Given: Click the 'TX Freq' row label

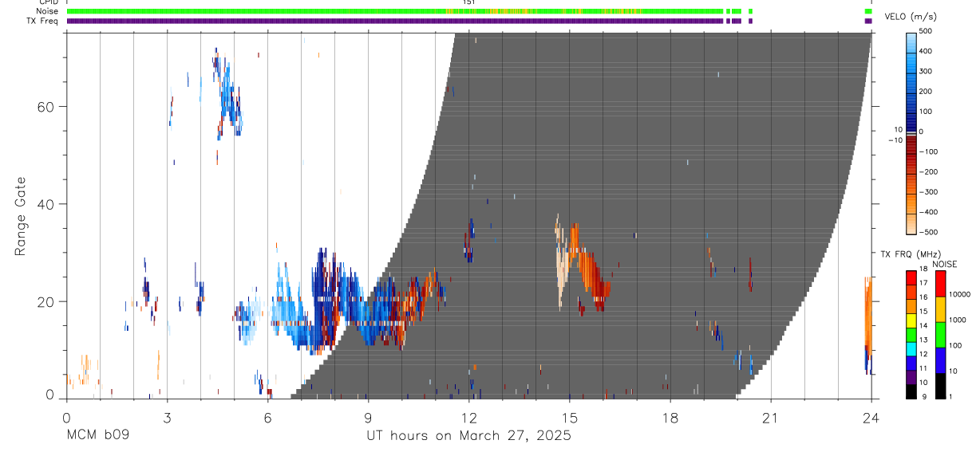Looking at the screenshot, I should 43,21.
